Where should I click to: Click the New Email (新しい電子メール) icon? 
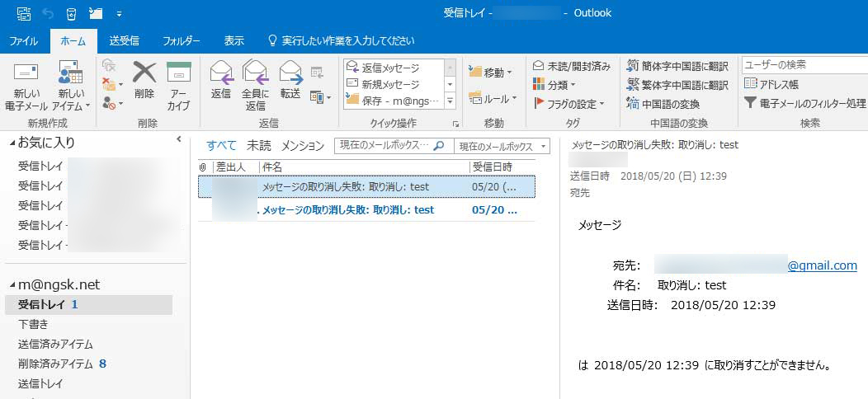[26, 73]
